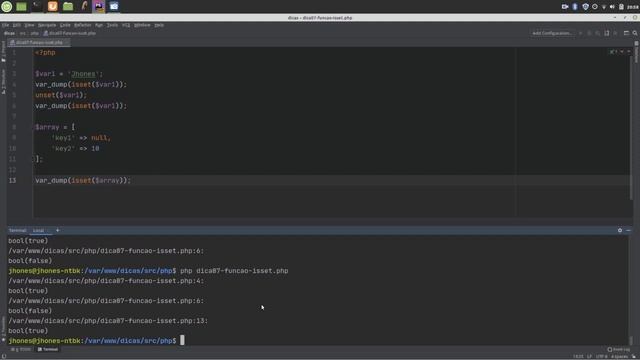Click the page-shaped icon beside Add Configuration
Screen dimensions: 640x360
click(x=607, y=33)
